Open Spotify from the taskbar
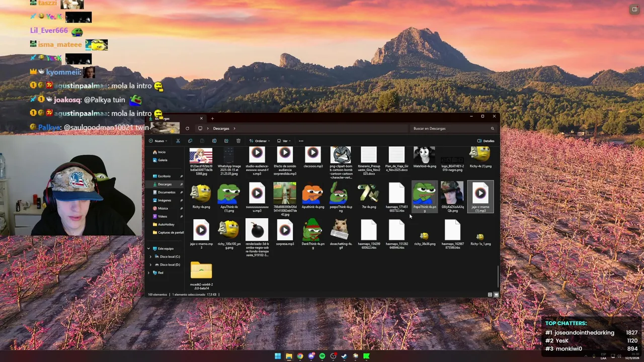Viewport: 644px width, 362px height. (322, 356)
